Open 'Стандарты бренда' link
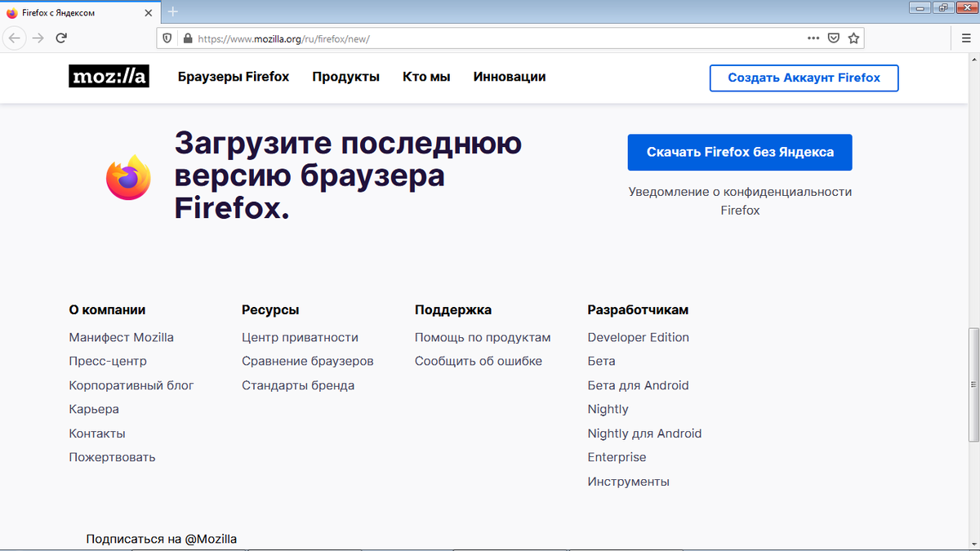This screenshot has width=980, height=551. tap(298, 385)
